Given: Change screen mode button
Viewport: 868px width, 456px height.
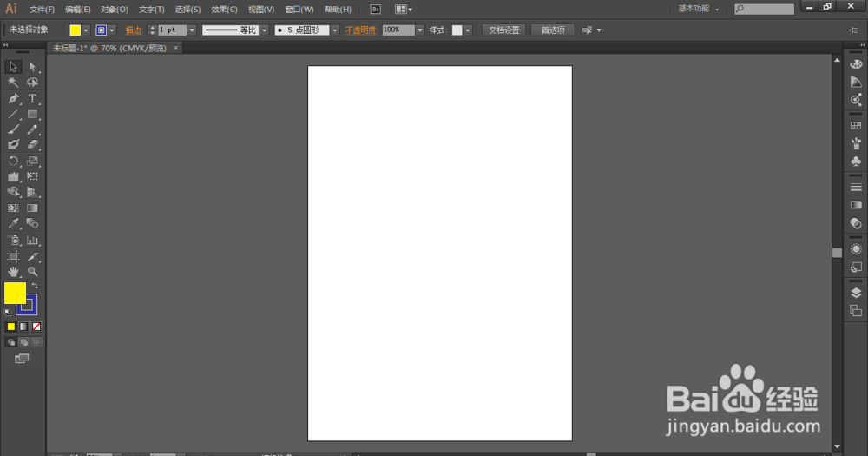Looking at the screenshot, I should coord(22,359).
